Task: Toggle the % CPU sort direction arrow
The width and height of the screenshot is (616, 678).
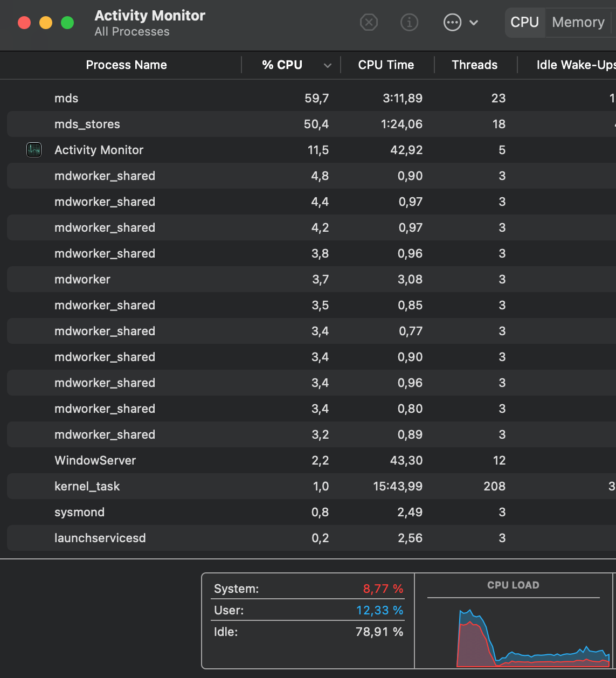Action: pyautogui.click(x=327, y=66)
